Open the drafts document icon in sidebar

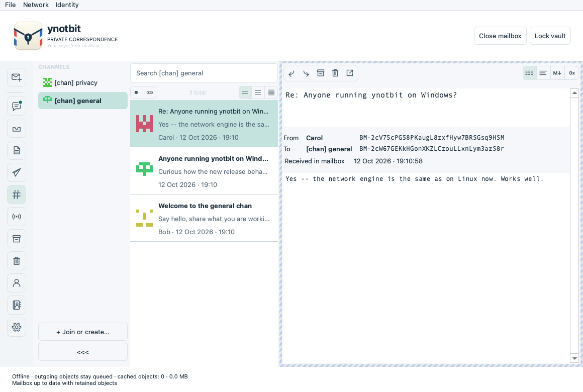17,150
